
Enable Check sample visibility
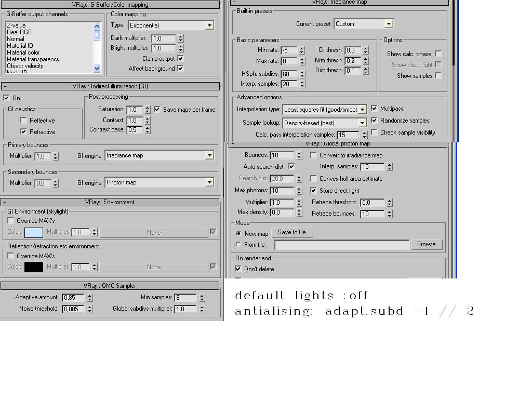374,132
